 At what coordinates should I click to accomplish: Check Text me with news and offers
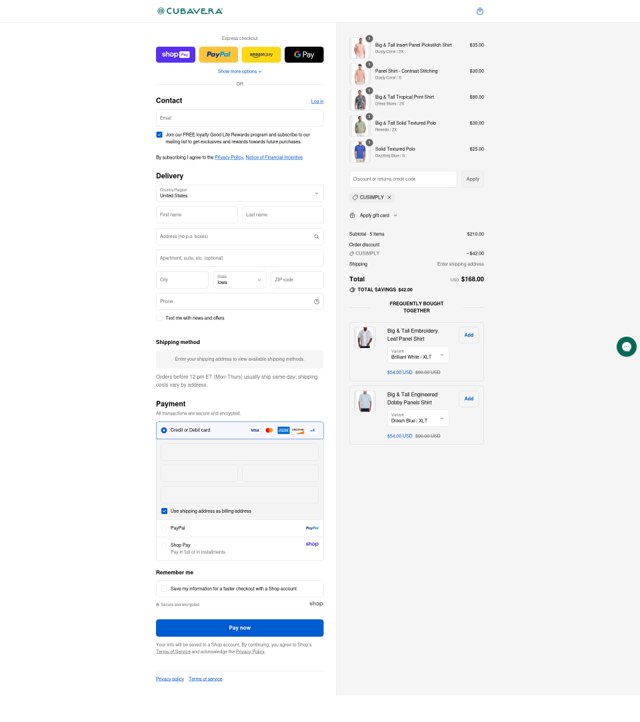pos(159,318)
